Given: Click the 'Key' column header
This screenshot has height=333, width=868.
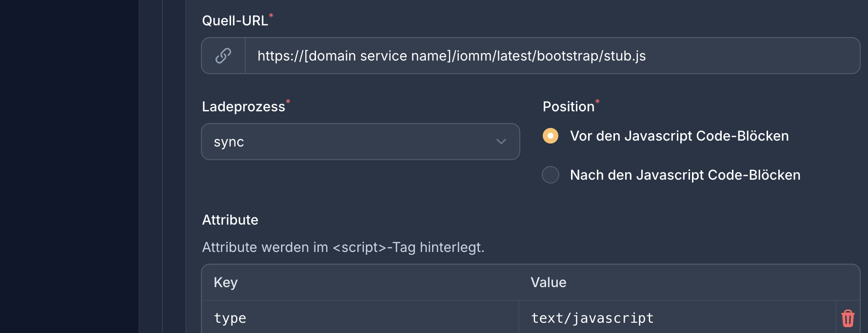Looking at the screenshot, I should coord(226,282).
